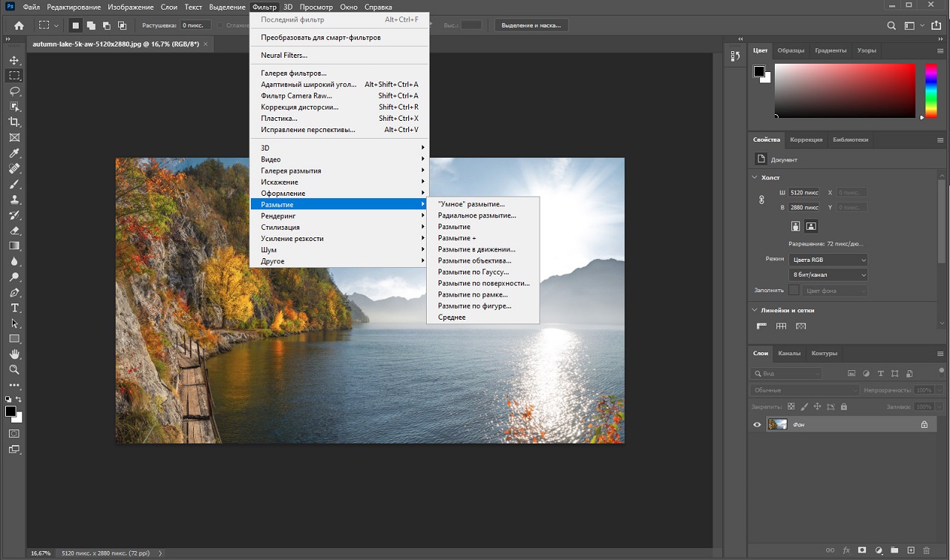The height and width of the screenshot is (560, 950).
Task: Select the Lasso tool
Action: pyautogui.click(x=14, y=91)
